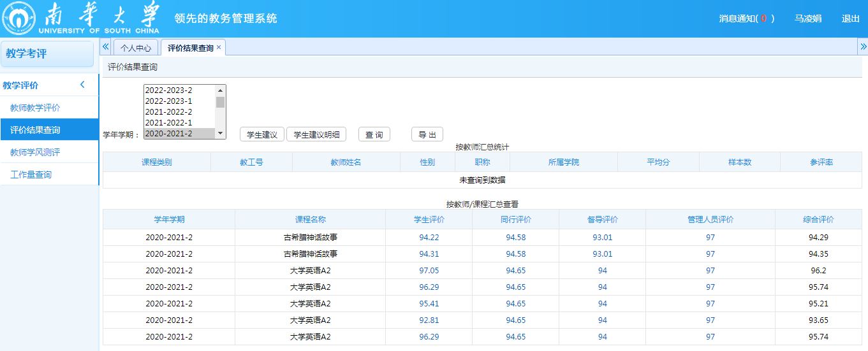This screenshot has width=868, height=351.
Task: Open 教师教学评价 in the sidebar
Action: pyautogui.click(x=35, y=108)
